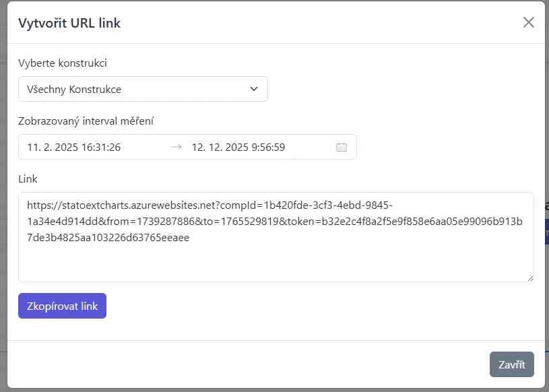Click the purple element behind the dialog edge
The width and height of the screenshot is (549, 392).
point(546,232)
